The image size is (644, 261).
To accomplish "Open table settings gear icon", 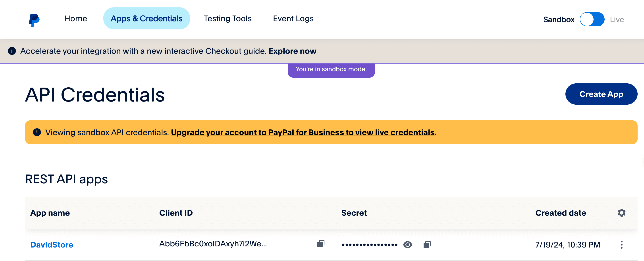I will tap(621, 213).
